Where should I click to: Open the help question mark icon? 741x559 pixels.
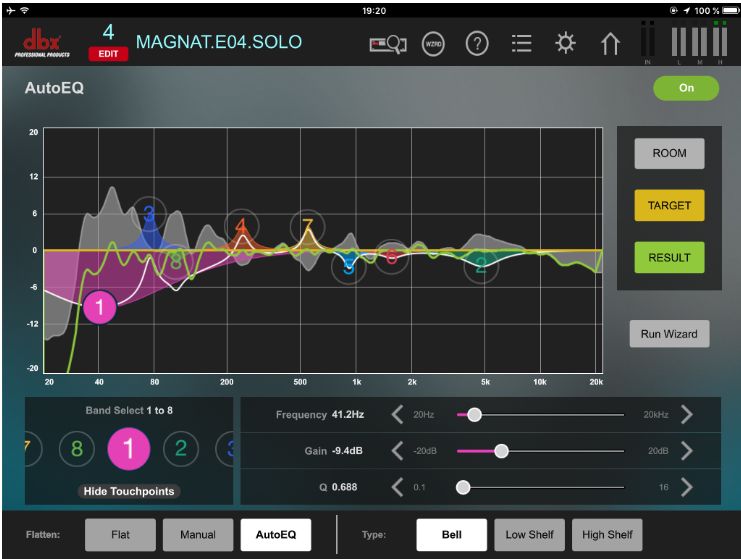pyautogui.click(x=477, y=44)
